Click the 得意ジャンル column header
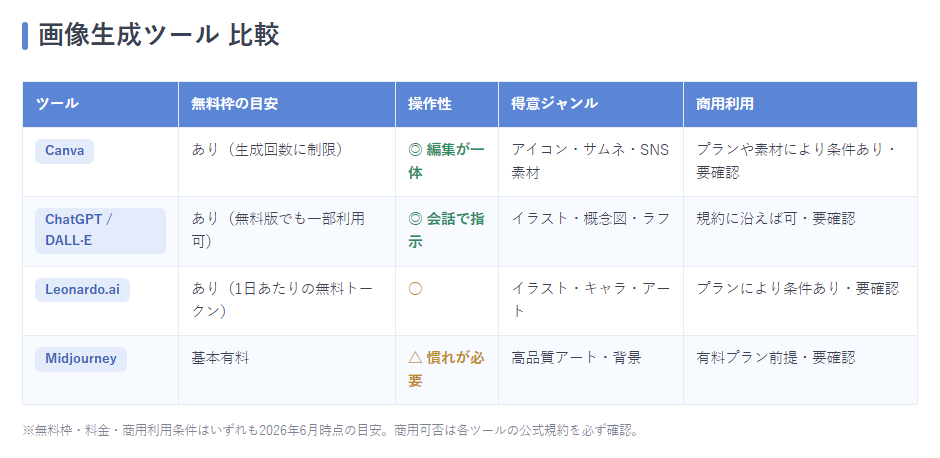 point(590,104)
